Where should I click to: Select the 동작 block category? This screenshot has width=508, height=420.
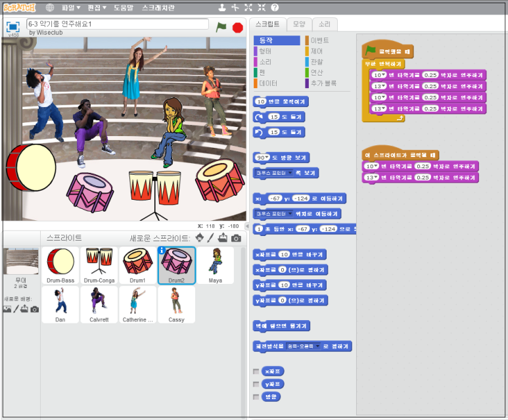[277, 41]
